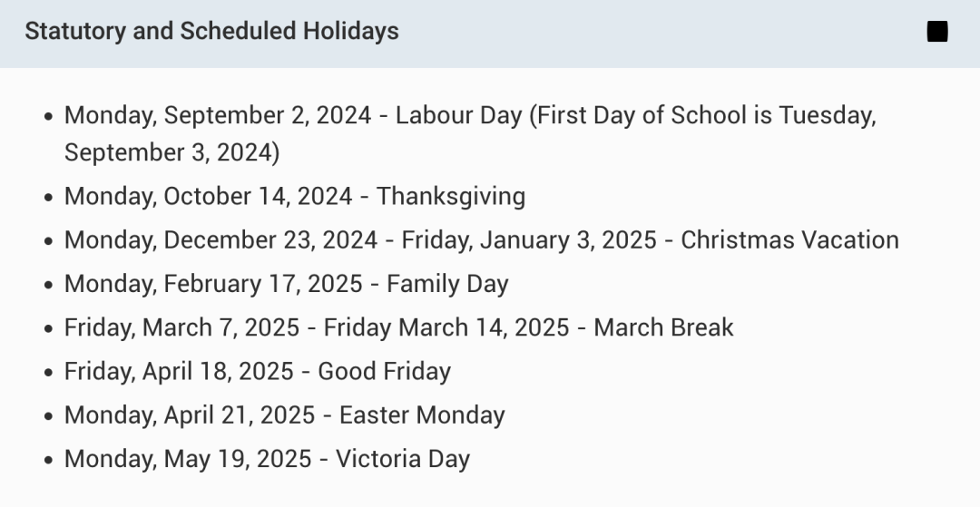Select the Monday, February 17, 2025 date
This screenshot has height=507, width=980.
[213, 284]
